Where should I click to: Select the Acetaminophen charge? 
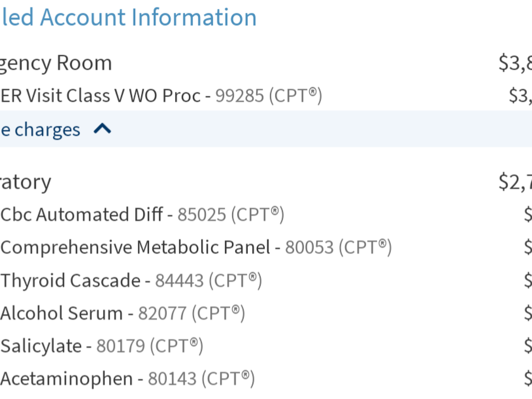(66, 379)
